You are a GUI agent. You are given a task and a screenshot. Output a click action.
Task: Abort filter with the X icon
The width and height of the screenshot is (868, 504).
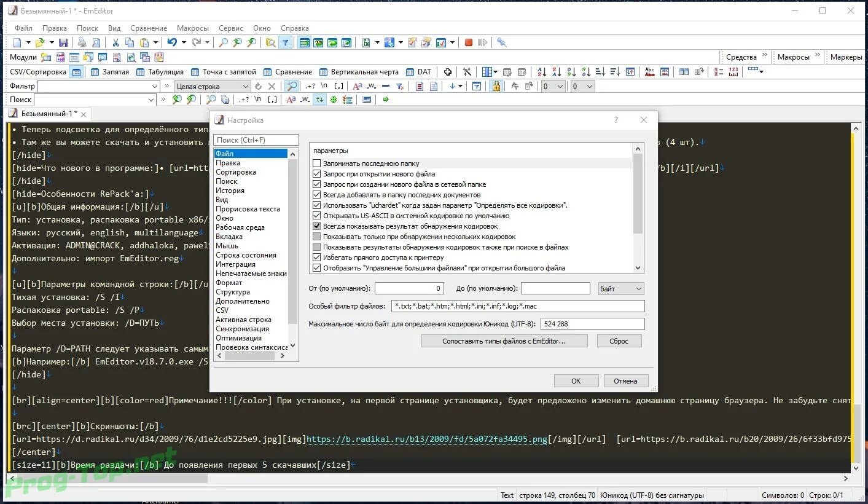pos(272,87)
